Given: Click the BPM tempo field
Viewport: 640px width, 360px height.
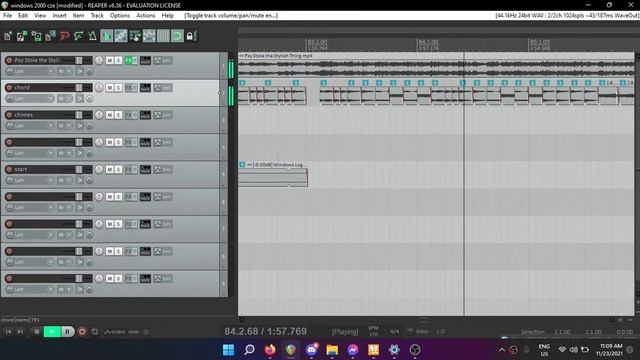Looking at the screenshot, I should [x=373, y=331].
